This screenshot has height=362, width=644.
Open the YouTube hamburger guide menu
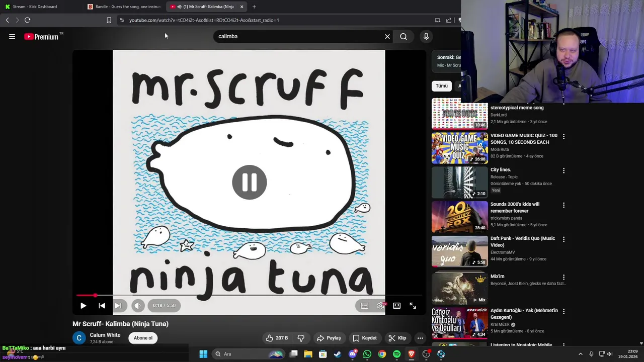click(x=12, y=36)
